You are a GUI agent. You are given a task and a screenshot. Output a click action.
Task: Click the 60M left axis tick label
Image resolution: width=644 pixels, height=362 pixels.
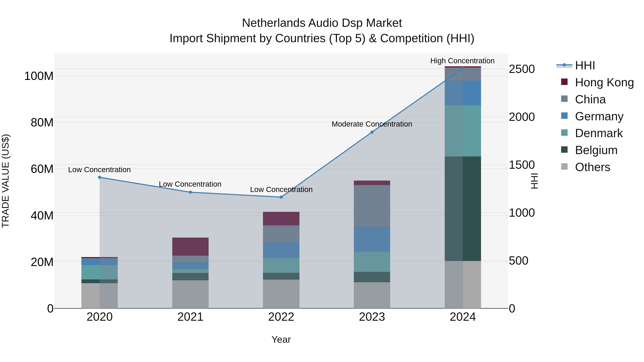pyautogui.click(x=42, y=169)
